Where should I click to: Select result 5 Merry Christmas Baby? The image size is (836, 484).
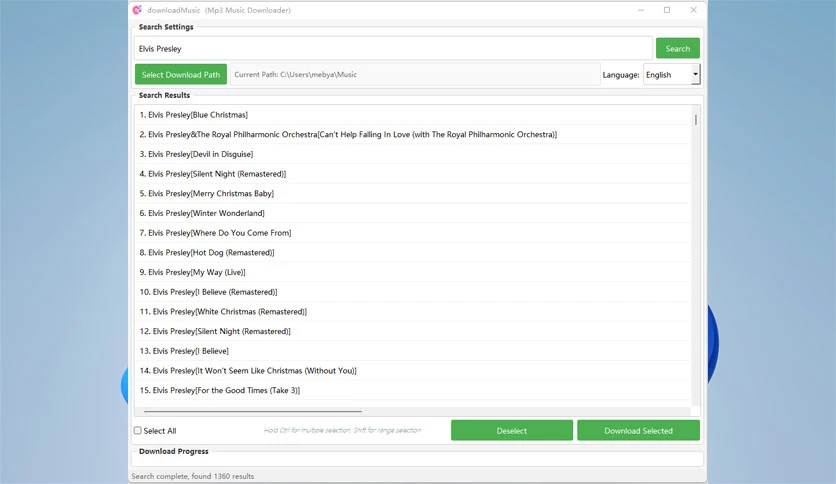(x=413, y=193)
